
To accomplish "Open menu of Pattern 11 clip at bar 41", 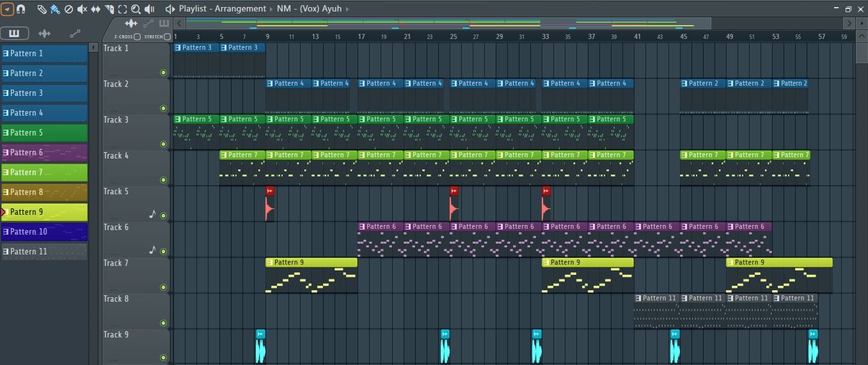I will click(x=638, y=299).
